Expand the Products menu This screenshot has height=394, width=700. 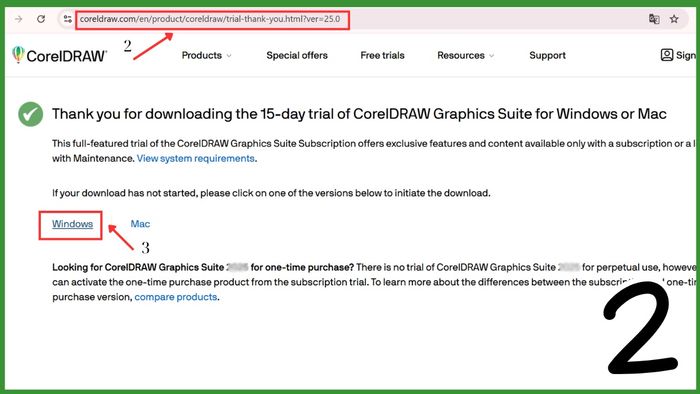click(206, 55)
